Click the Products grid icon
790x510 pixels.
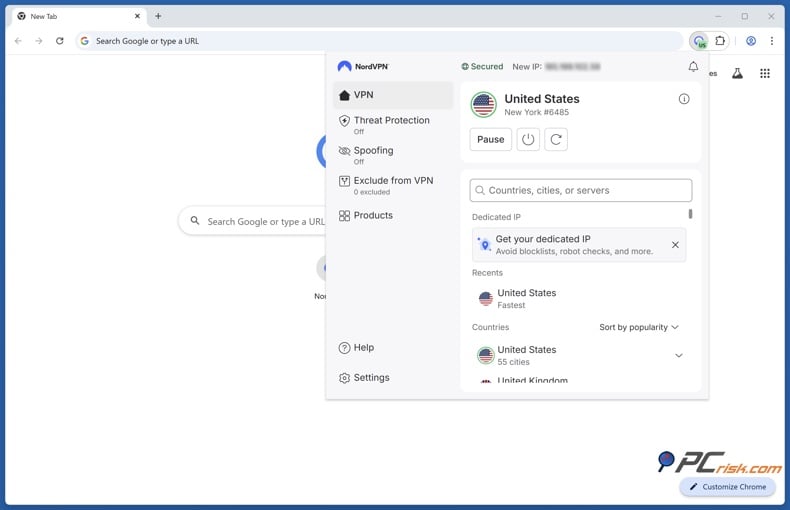point(344,216)
